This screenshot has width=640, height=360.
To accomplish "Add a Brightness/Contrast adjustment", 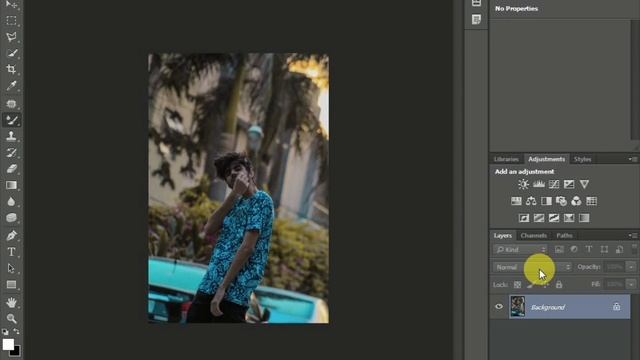I will (x=523, y=184).
